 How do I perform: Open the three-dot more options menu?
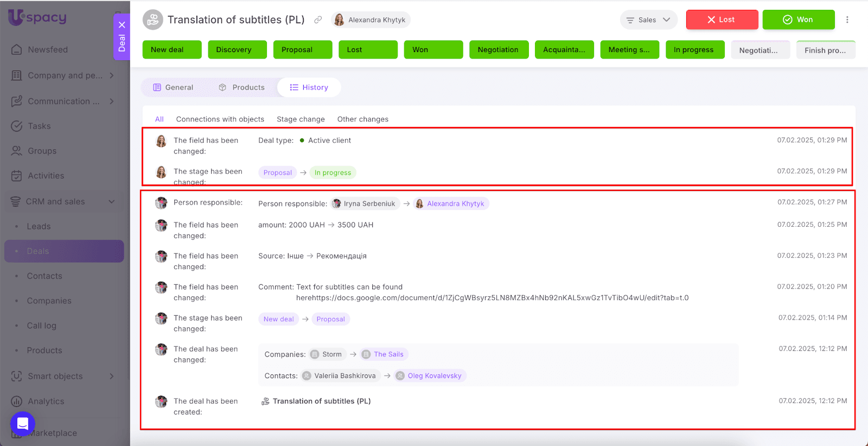click(x=847, y=20)
